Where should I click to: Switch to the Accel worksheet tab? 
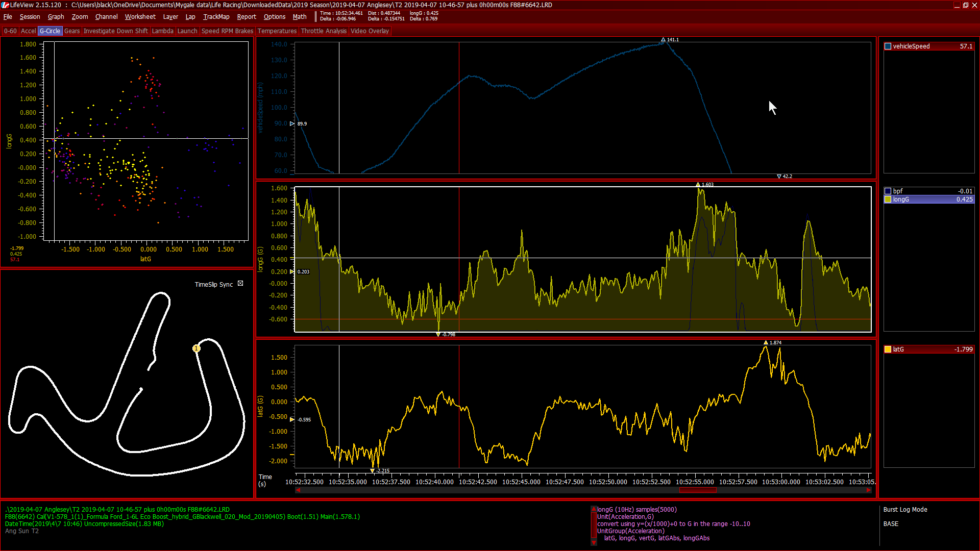click(x=28, y=31)
